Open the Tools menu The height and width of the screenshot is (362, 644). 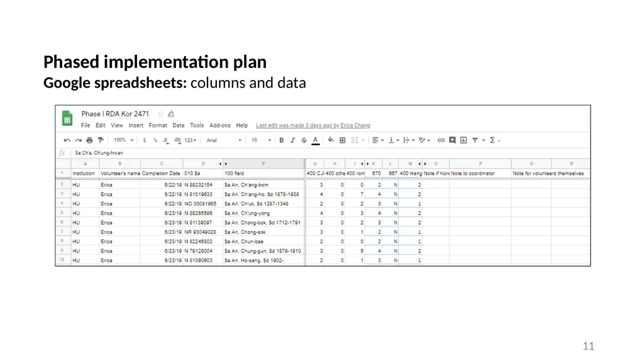[x=197, y=125]
